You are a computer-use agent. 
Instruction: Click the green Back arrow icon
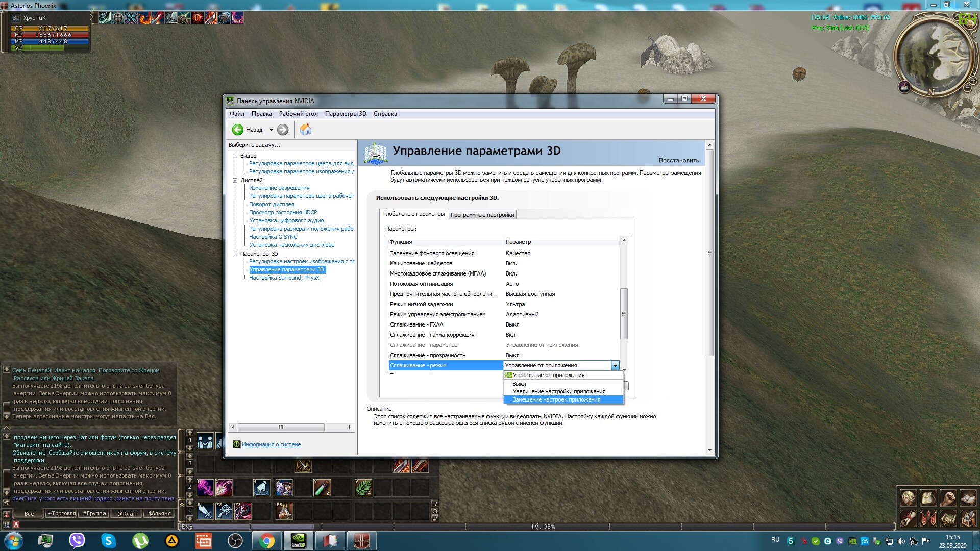238,130
